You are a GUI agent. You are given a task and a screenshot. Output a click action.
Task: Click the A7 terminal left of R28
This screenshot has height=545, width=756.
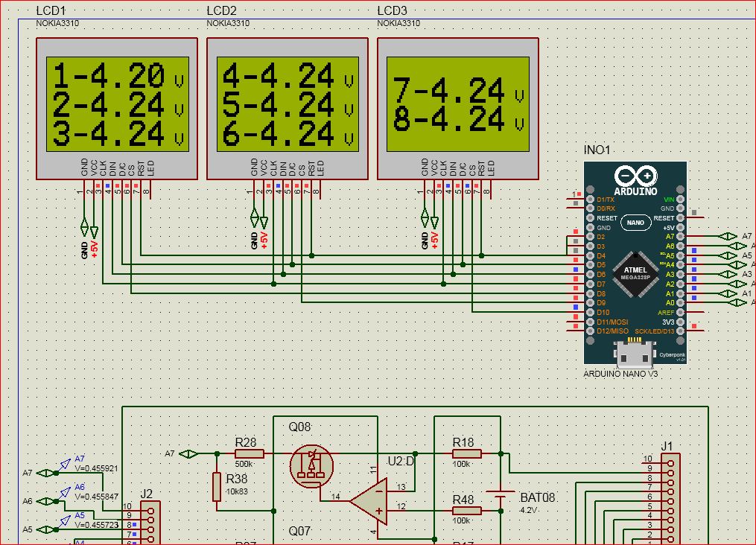point(188,453)
